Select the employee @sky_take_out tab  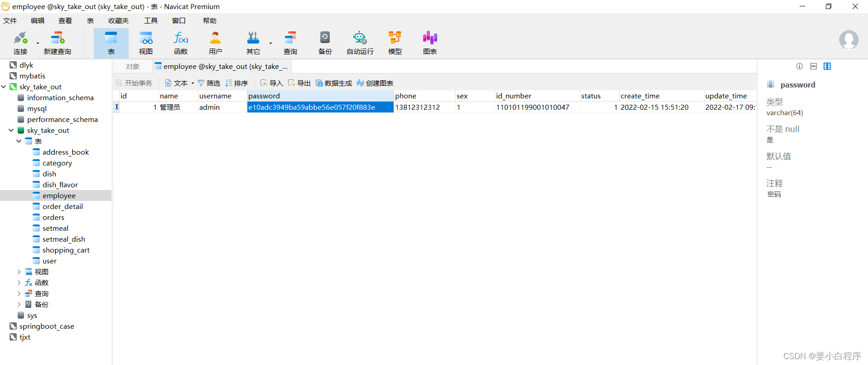pyautogui.click(x=222, y=67)
